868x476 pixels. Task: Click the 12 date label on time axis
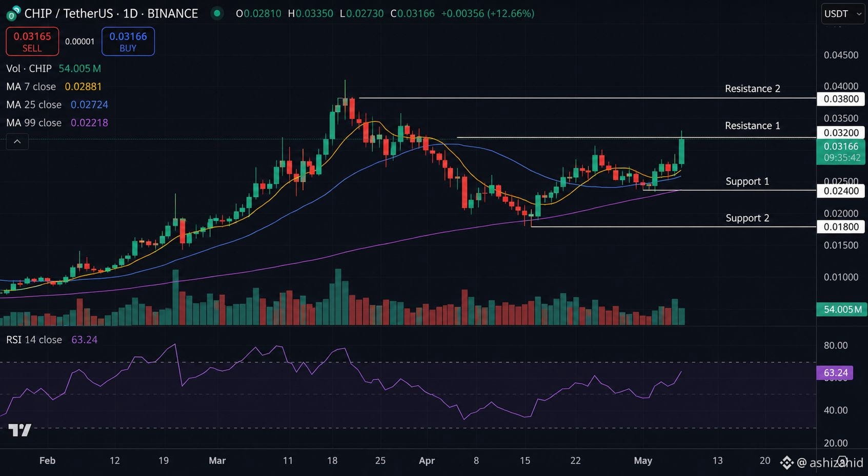[x=115, y=461]
